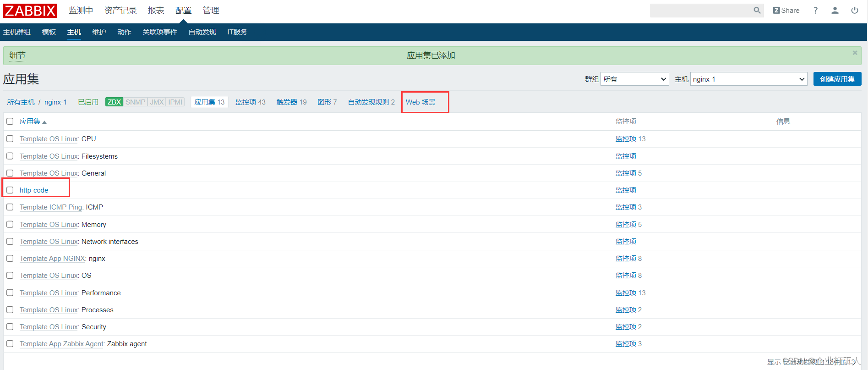Open the Share link

(786, 10)
